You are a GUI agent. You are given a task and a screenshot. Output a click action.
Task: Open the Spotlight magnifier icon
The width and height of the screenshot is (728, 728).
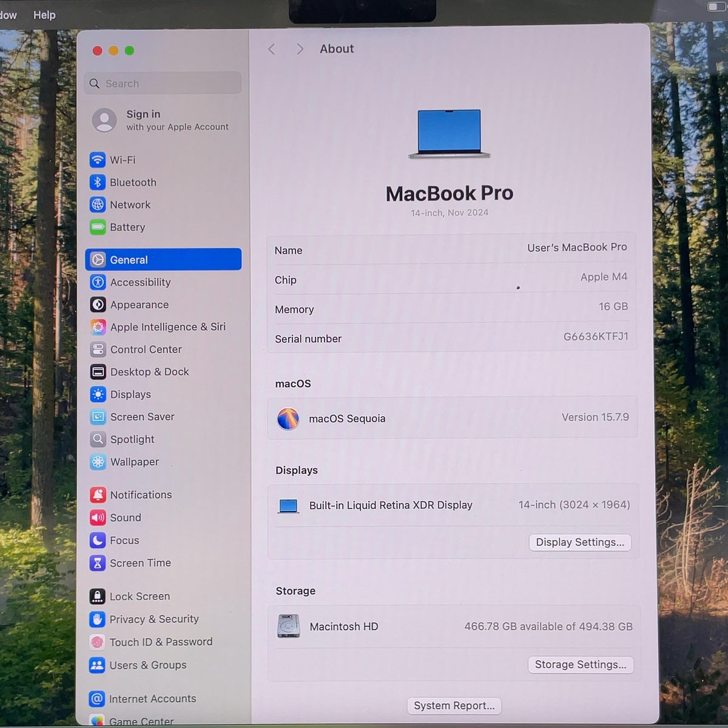coord(98,439)
